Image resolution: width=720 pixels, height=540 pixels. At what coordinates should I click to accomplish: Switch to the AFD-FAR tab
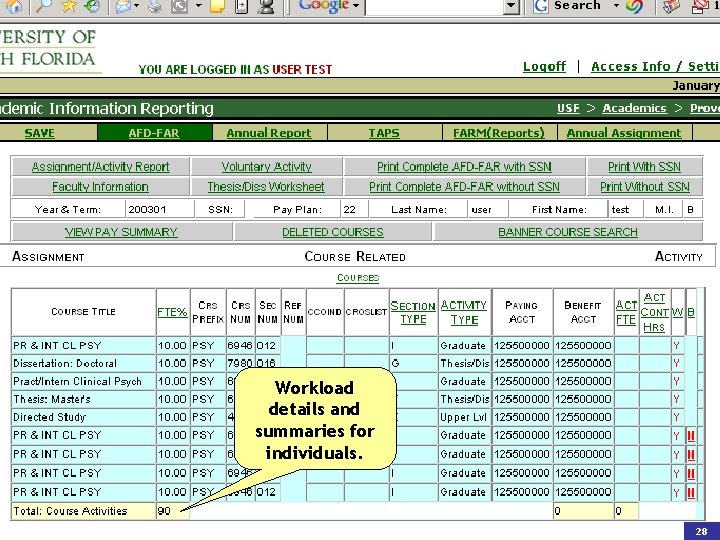point(154,133)
